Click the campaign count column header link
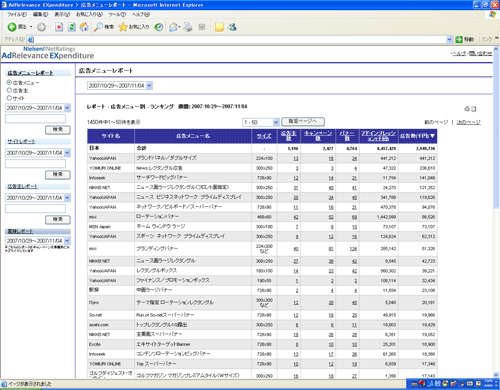This screenshot has width=500, height=390. (x=318, y=136)
